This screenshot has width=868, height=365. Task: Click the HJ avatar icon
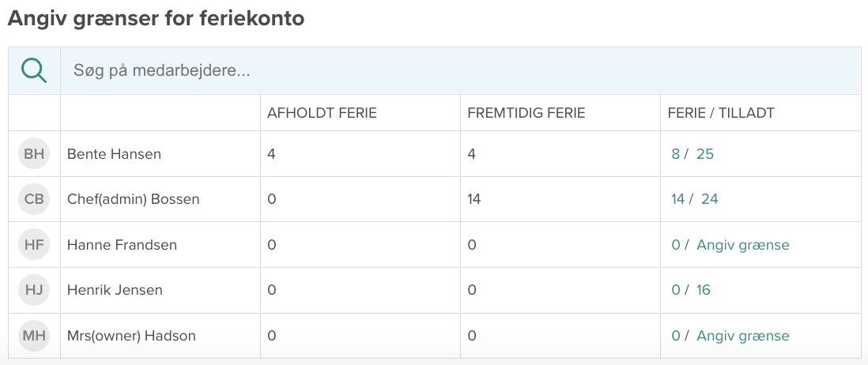(x=34, y=290)
